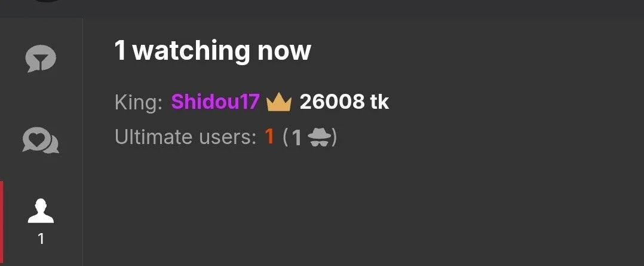This screenshot has width=644, height=266.
Task: Click the viewer count under the person icon
Action: click(x=41, y=239)
